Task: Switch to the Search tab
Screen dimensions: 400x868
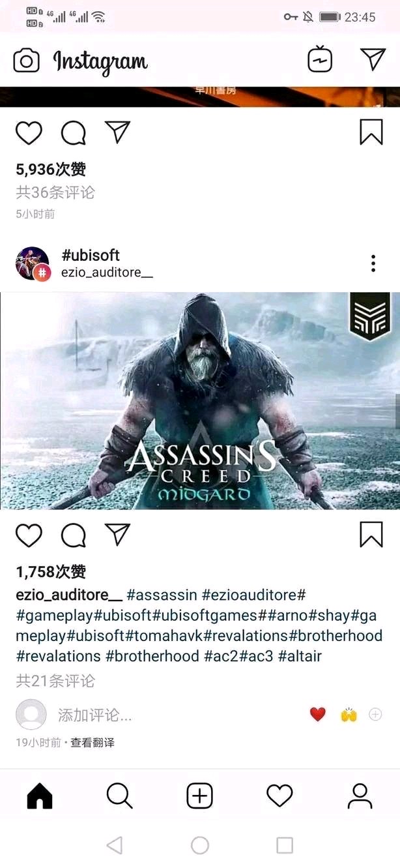Action: (x=120, y=796)
